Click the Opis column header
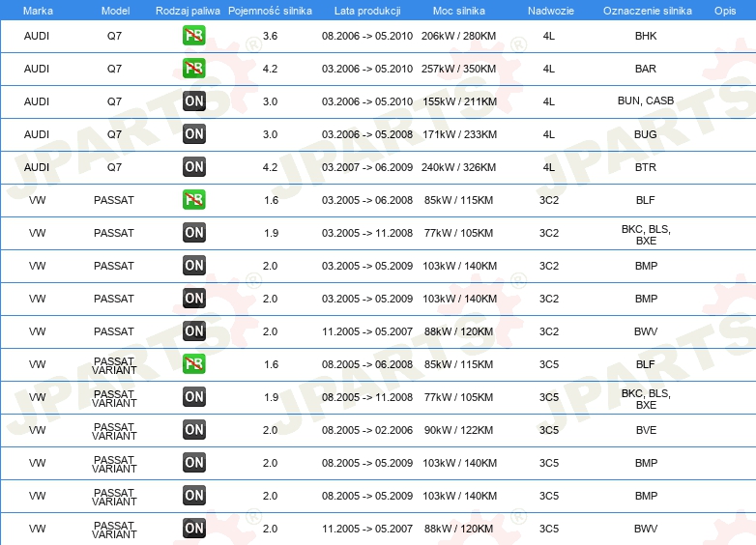The image size is (756, 545). pos(725,11)
